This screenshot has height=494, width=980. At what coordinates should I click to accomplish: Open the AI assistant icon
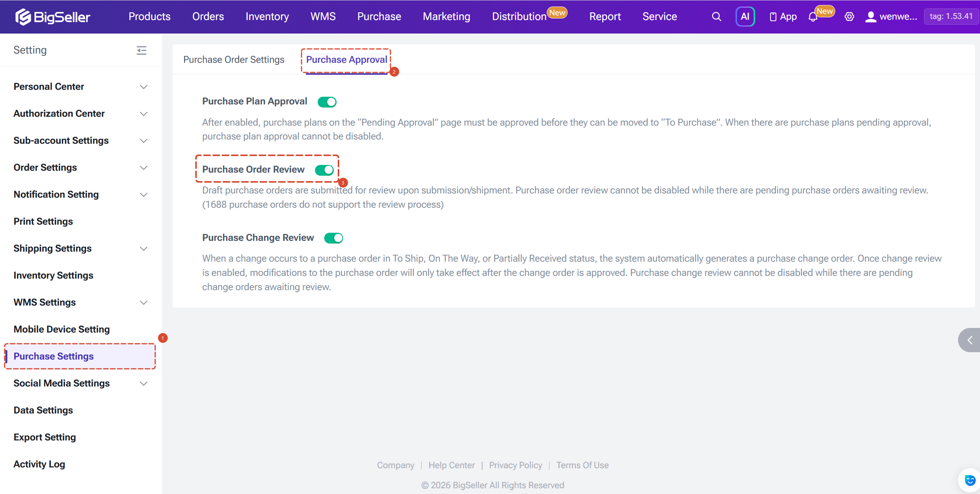point(745,17)
